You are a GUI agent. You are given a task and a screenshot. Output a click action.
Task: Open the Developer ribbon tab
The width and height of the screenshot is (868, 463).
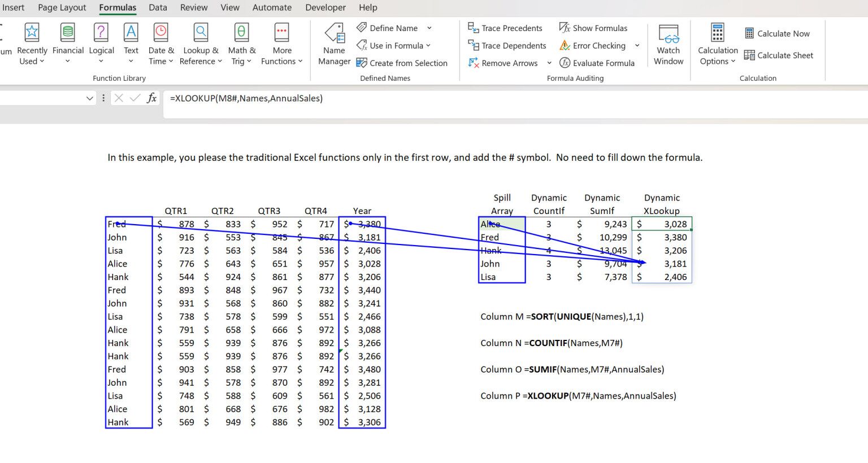(325, 7)
